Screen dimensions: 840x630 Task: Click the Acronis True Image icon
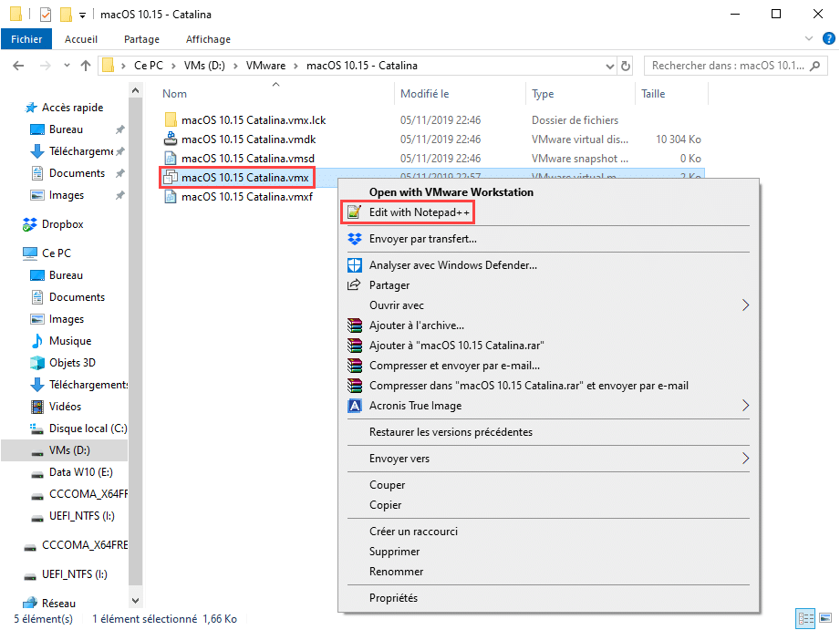355,406
